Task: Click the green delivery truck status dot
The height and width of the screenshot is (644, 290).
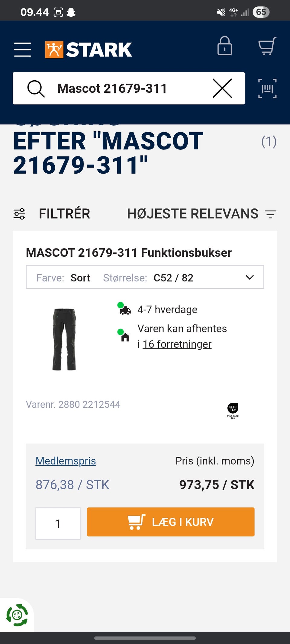Action: click(120, 305)
